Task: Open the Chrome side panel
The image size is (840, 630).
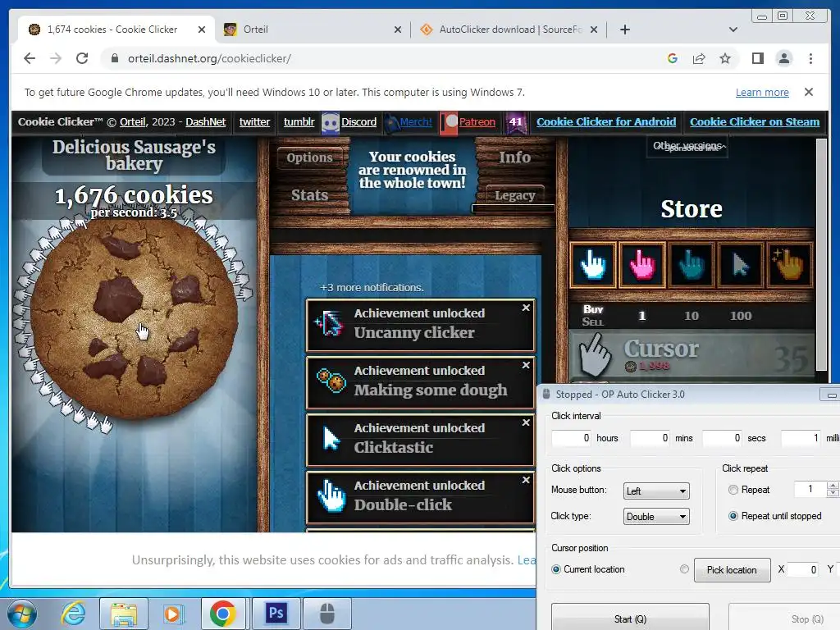Action: click(757, 58)
